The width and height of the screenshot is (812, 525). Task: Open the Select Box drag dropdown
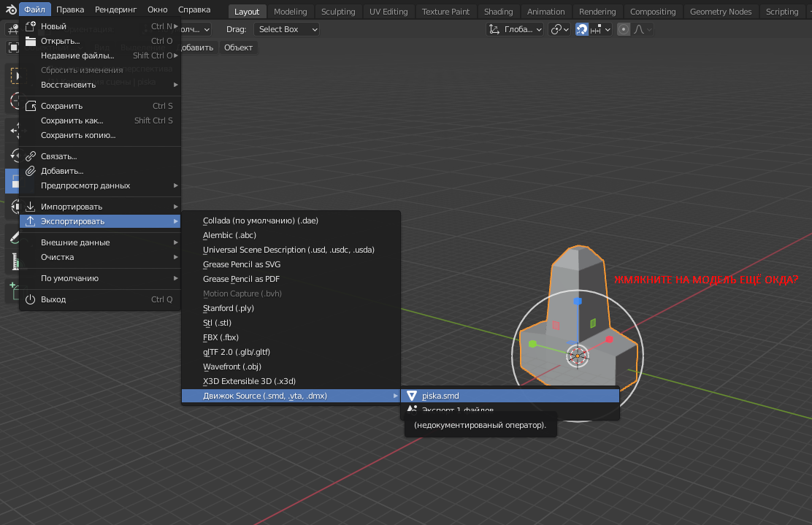286,29
